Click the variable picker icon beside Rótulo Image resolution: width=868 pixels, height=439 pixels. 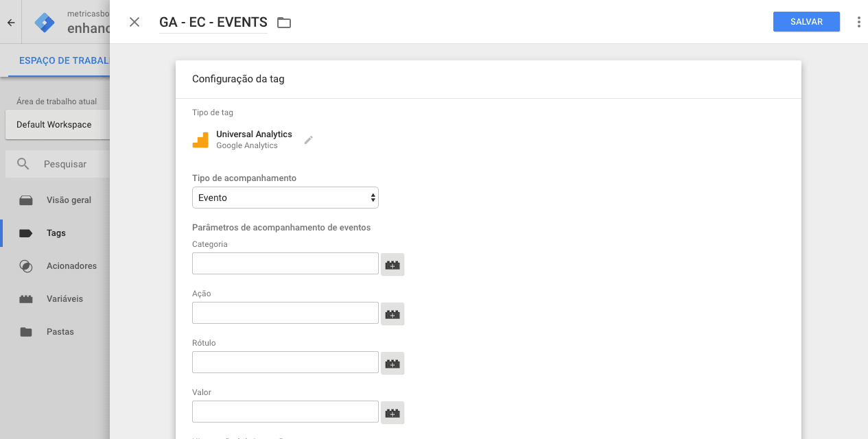(x=392, y=363)
